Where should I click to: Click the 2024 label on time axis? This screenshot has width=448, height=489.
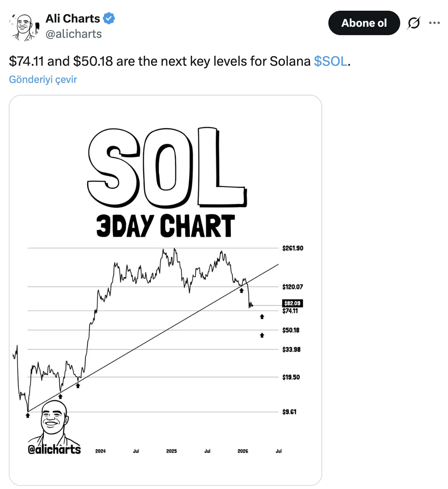coord(101,451)
